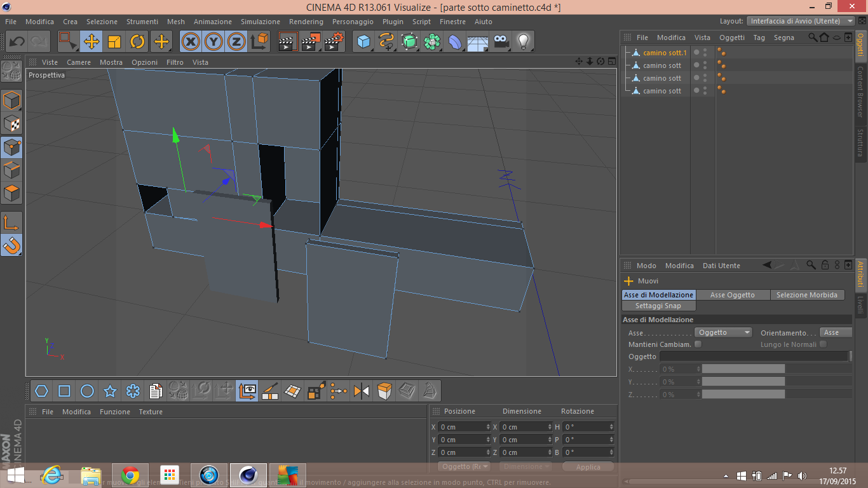Switch to the Settaggi Snap tab
This screenshot has height=488, width=868.
click(658, 306)
